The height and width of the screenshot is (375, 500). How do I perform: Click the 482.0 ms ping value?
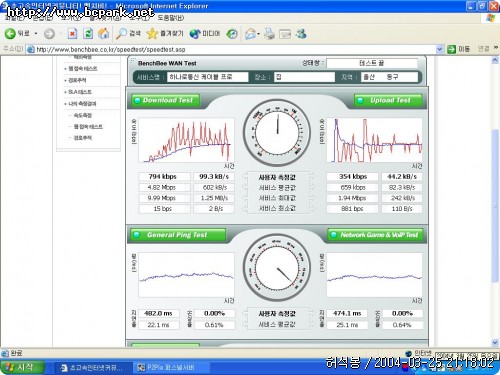pos(159,314)
